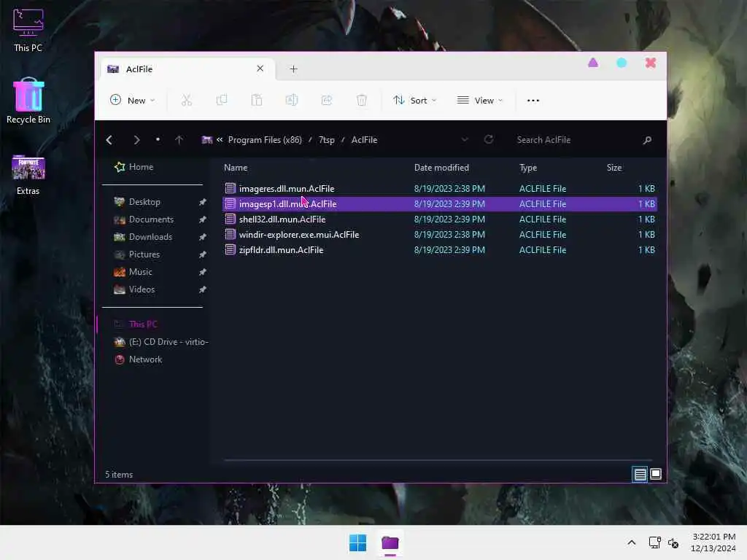747x560 pixels.
Task: Expand the address bar history dropdown
Action: (x=465, y=139)
